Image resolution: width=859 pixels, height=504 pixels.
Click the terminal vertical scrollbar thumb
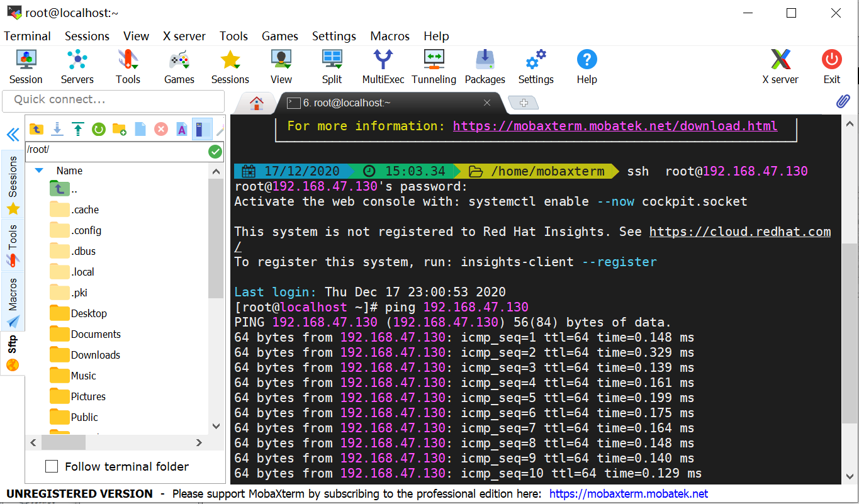(850, 333)
